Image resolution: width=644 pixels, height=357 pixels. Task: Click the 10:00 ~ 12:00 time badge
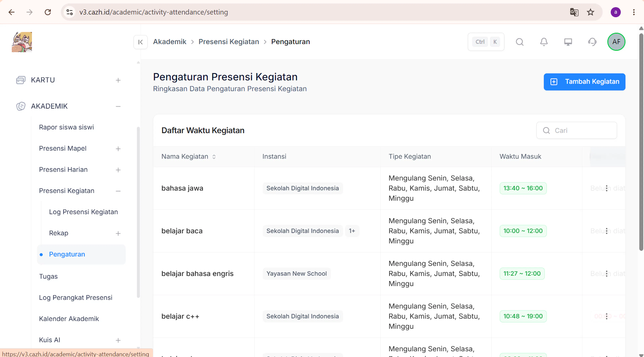coord(523,231)
